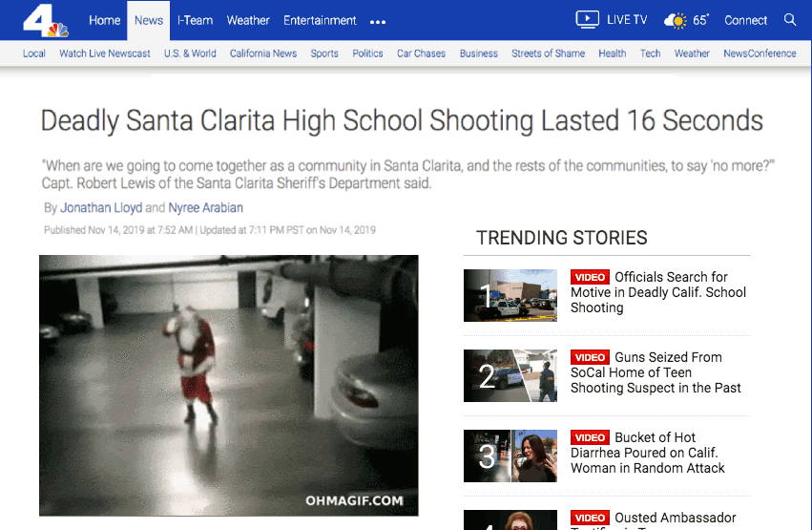Open the Car Chases section
The height and width of the screenshot is (530, 812).
click(421, 53)
